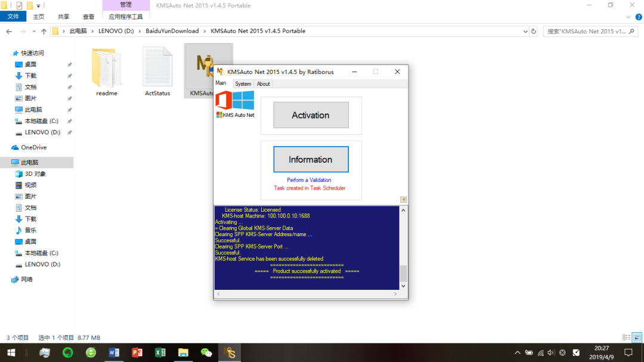Select LENOVO (D:) under 此电脑
The image size is (644, 362).
click(x=42, y=264)
